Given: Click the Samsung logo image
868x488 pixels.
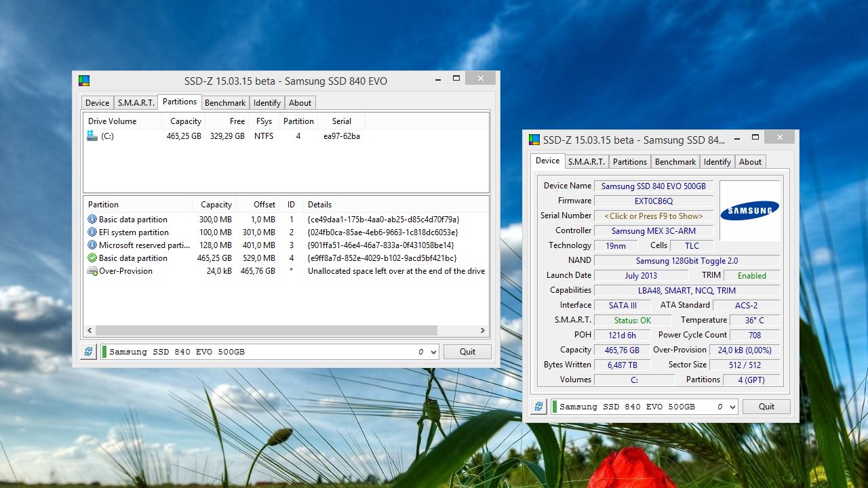Looking at the screenshot, I should tap(749, 211).
